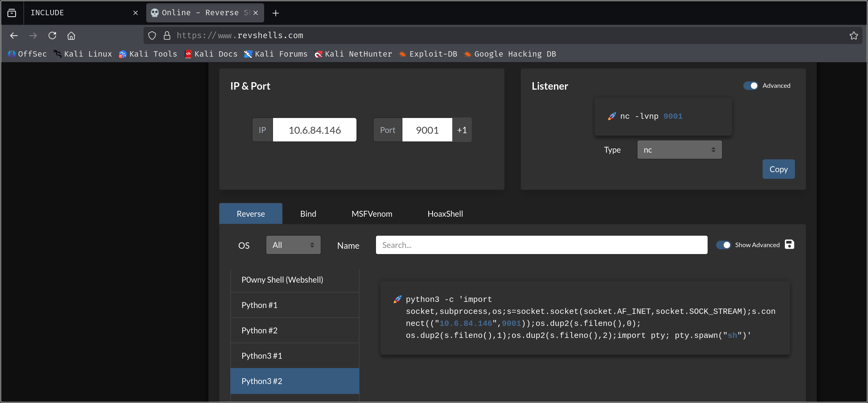Screen dimensions: 868x403
Task: View site security via padlock icon
Action: pos(167,35)
